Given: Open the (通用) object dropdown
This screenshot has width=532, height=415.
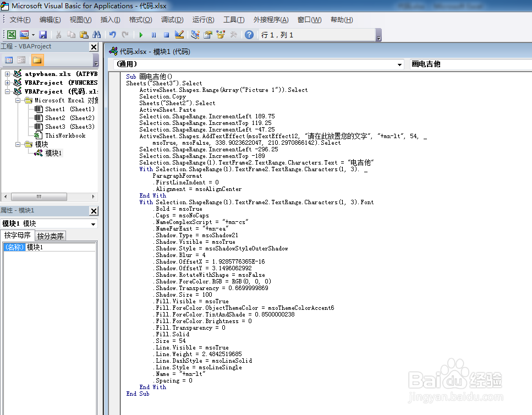Looking at the screenshot, I should 399,64.
